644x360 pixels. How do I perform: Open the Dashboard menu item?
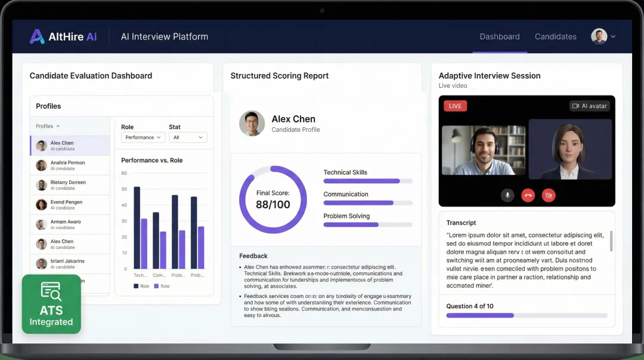(500, 36)
